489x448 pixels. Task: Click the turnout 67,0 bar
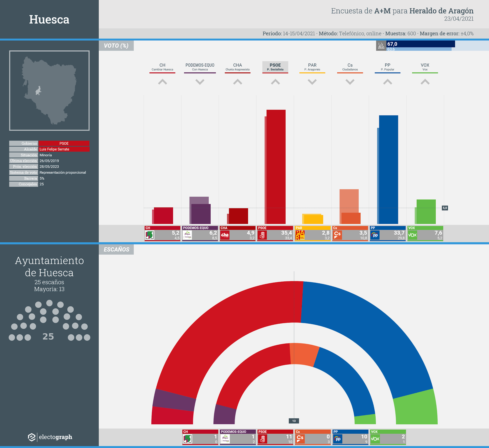click(421, 44)
